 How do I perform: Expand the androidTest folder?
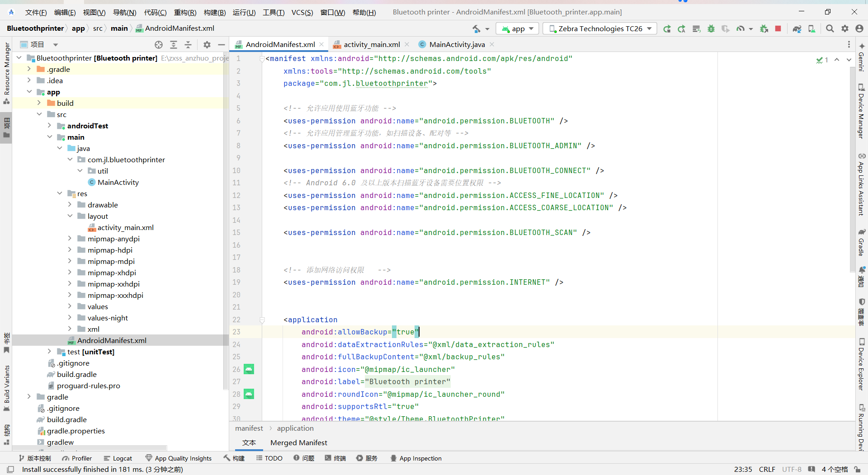click(49, 125)
